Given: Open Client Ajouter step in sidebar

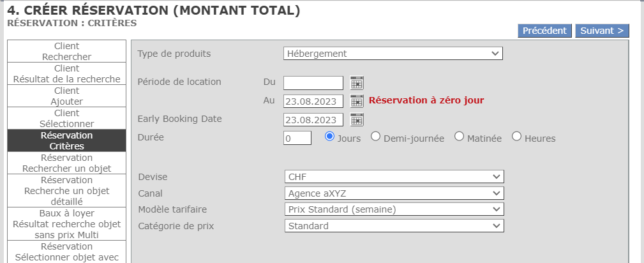Looking at the screenshot, I should coord(66,96).
